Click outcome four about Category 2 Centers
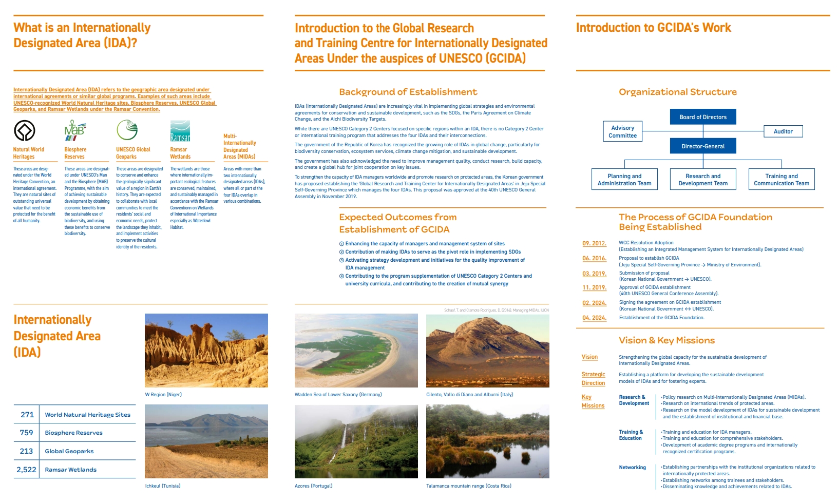 (435, 280)
